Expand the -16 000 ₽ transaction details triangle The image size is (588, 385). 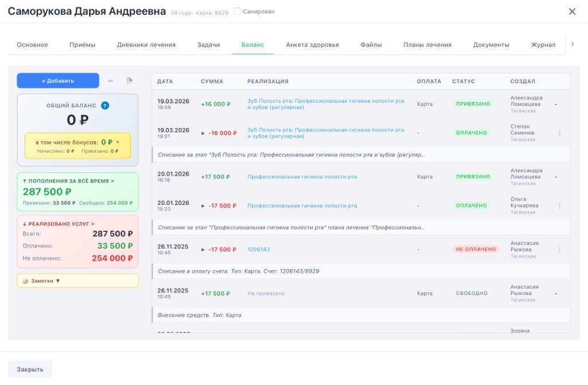click(x=203, y=133)
